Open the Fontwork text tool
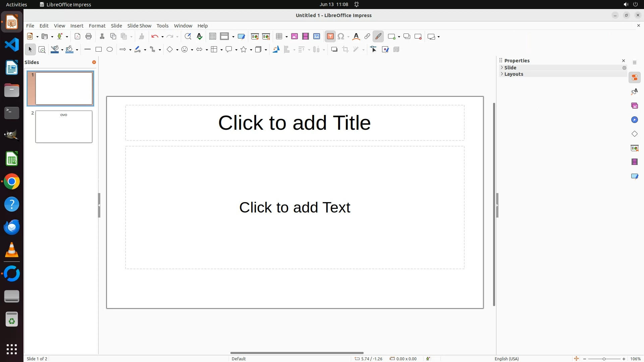The height and width of the screenshot is (362, 644). 356,37
